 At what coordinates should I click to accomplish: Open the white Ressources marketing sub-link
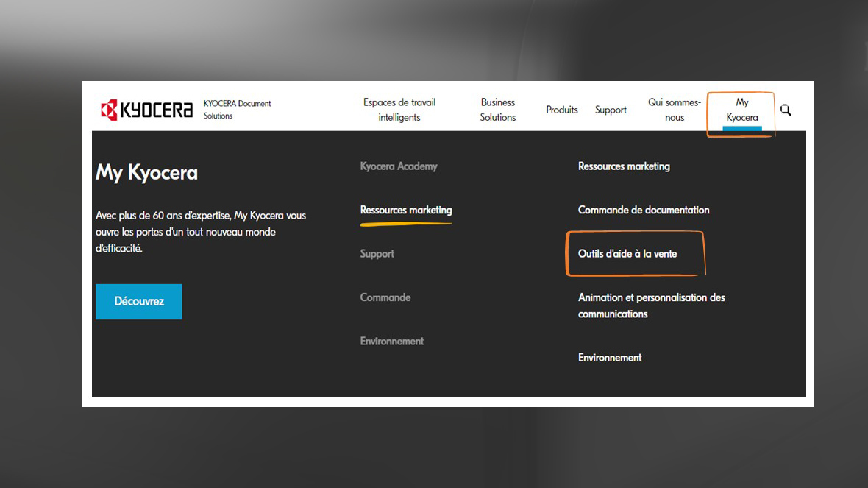(x=624, y=166)
